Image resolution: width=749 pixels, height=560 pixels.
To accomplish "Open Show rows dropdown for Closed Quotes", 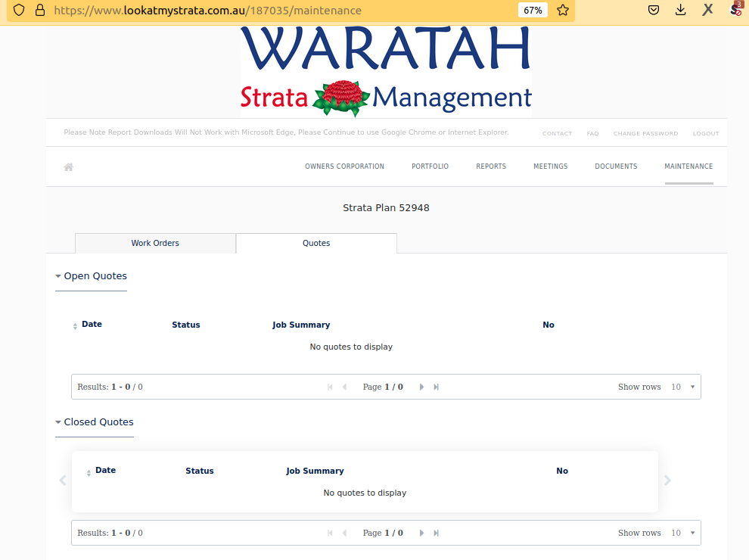I will (683, 534).
